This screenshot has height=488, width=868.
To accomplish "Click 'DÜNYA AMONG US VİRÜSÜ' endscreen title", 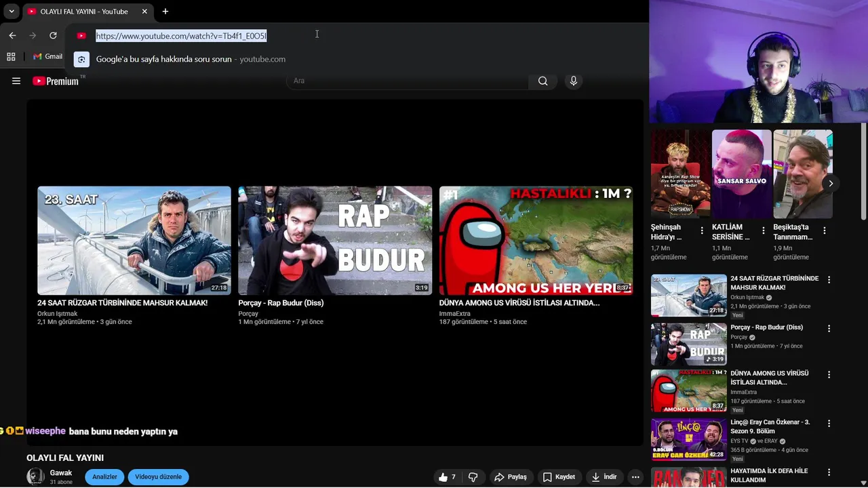I will tap(519, 303).
